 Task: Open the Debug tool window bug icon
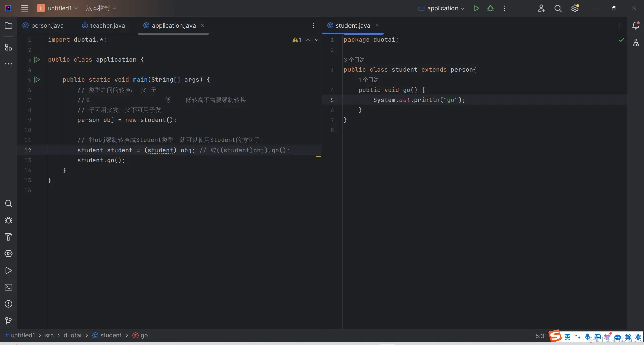coord(9,220)
